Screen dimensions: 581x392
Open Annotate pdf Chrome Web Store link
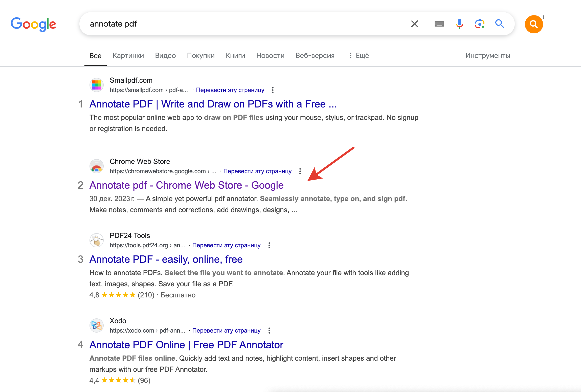tap(186, 185)
